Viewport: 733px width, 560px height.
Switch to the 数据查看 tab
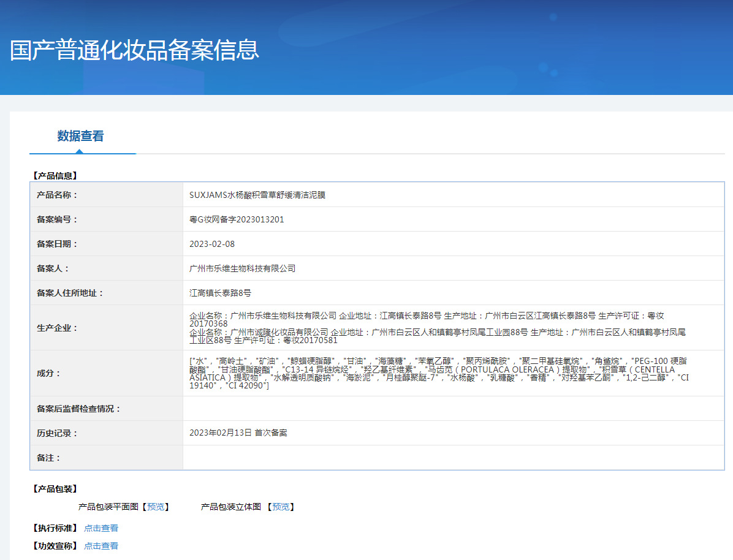tap(80, 136)
